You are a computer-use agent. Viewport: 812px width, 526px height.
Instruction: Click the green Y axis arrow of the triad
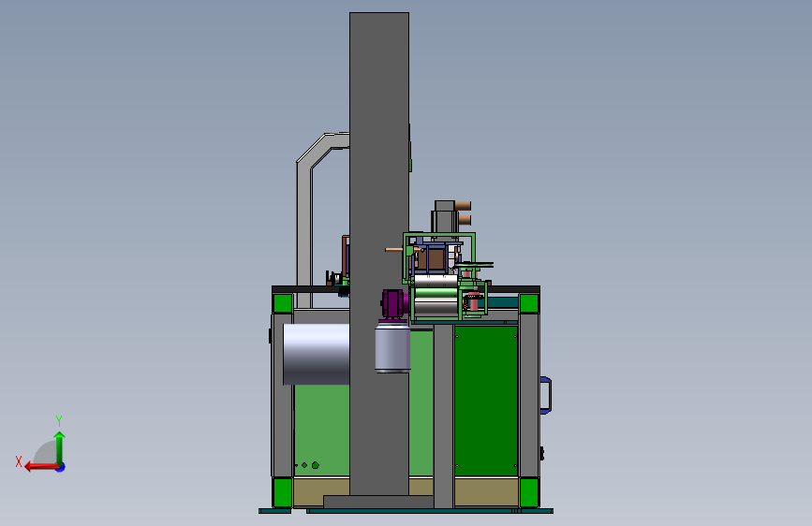coord(60,448)
